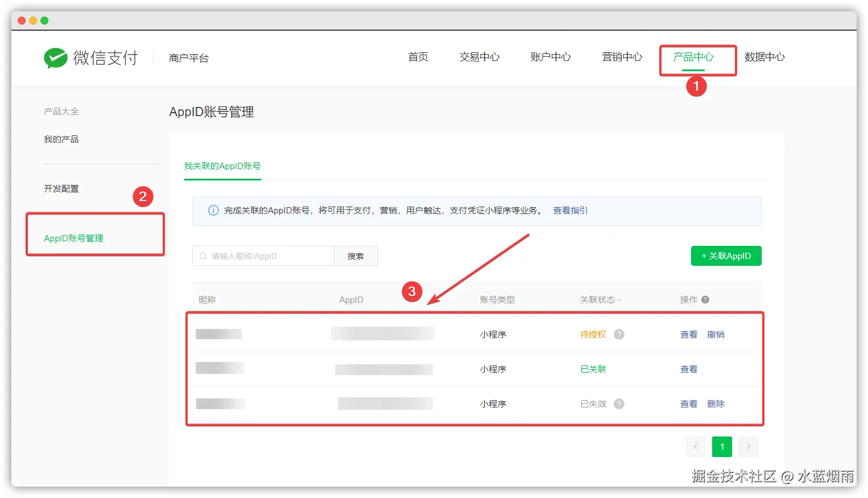
Task: Click the AppID column header
Action: tap(351, 300)
